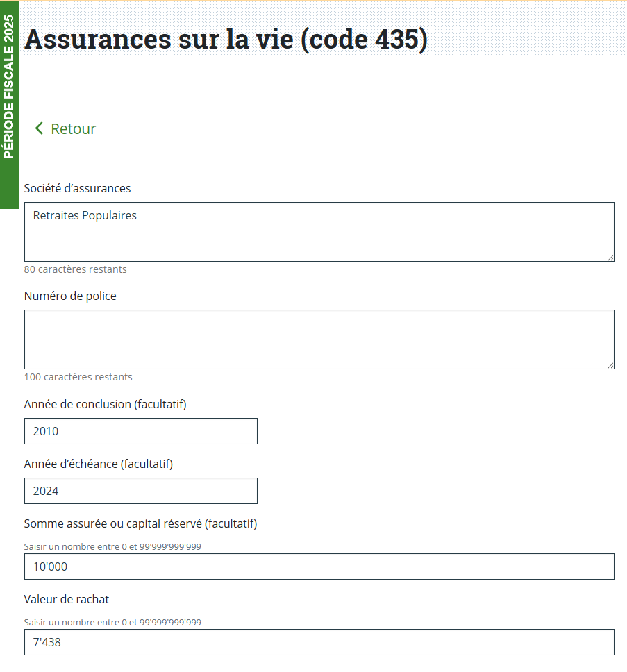Grab the resize handle of Société d'assurances box
Viewport: 627px width, 672px height.
point(610,258)
